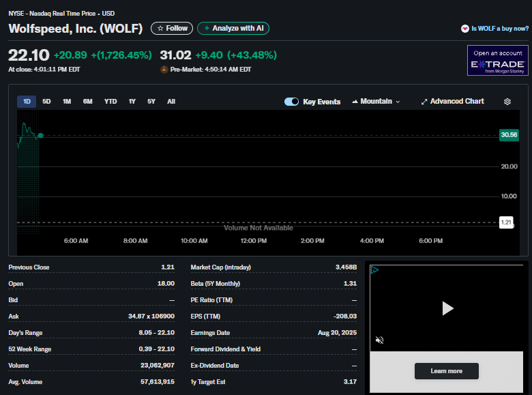Image resolution: width=532 pixels, height=395 pixels.
Task: Click the ad choices icon in the advertisement
Action: coord(374,269)
